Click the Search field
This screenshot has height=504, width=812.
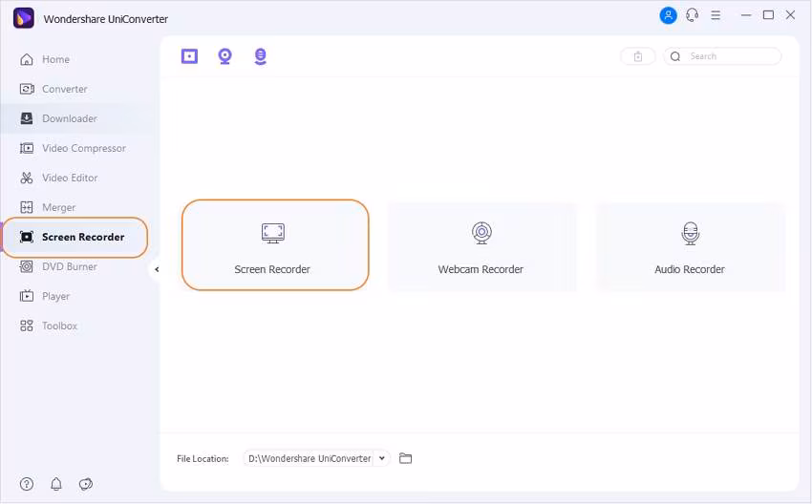point(722,56)
